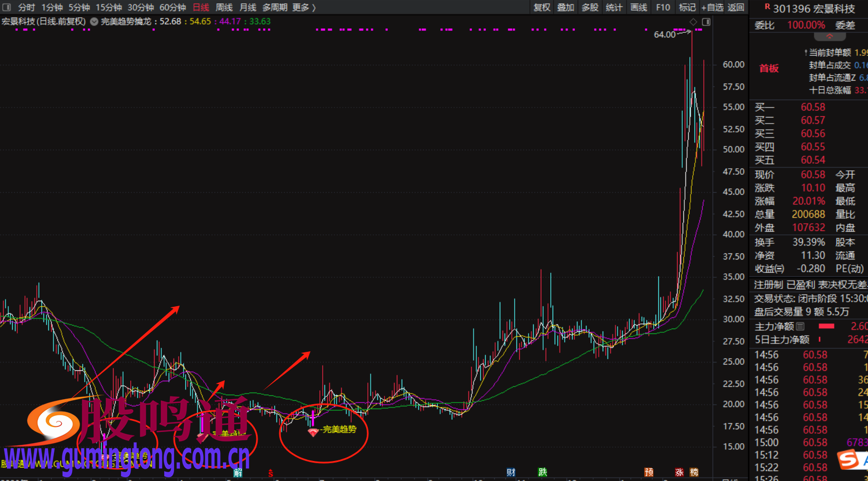
Task: Switch to 周线 weekly chart
Action: [x=224, y=7]
